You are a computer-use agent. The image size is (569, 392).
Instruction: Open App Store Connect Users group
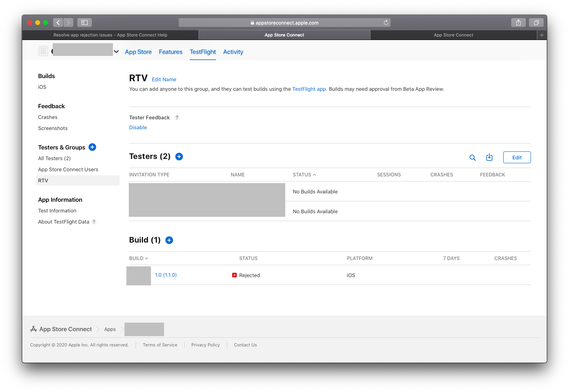click(68, 170)
